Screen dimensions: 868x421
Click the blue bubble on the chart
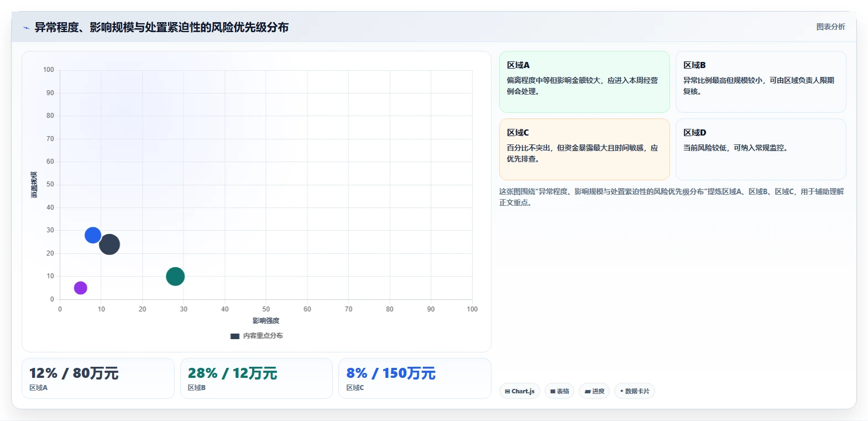click(x=93, y=235)
